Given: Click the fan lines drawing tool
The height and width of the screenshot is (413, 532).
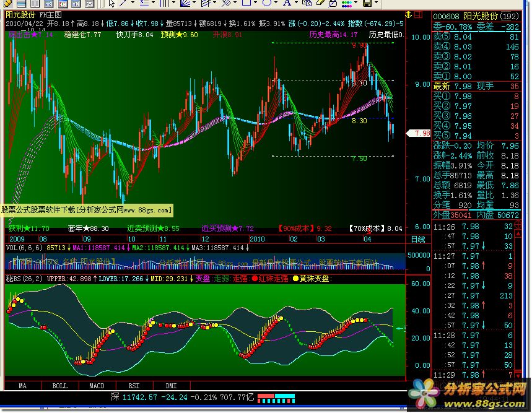Looking at the screenshot, I should click(x=185, y=3).
